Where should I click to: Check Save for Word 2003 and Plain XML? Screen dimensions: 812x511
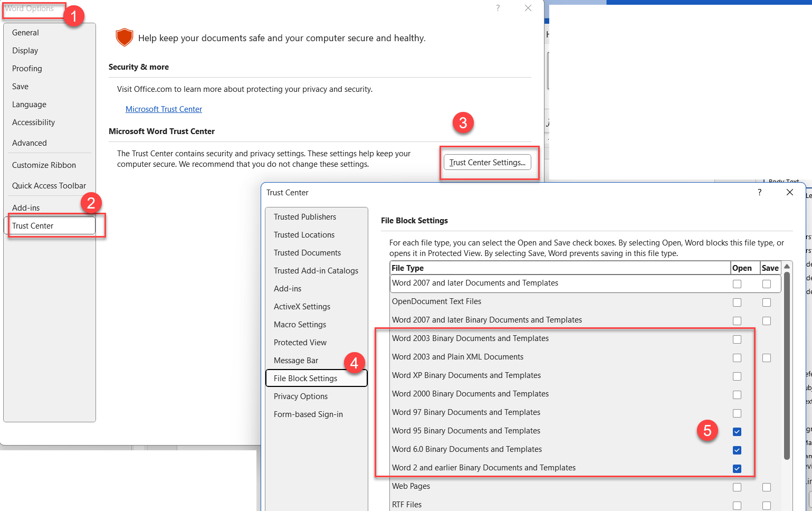tap(767, 358)
